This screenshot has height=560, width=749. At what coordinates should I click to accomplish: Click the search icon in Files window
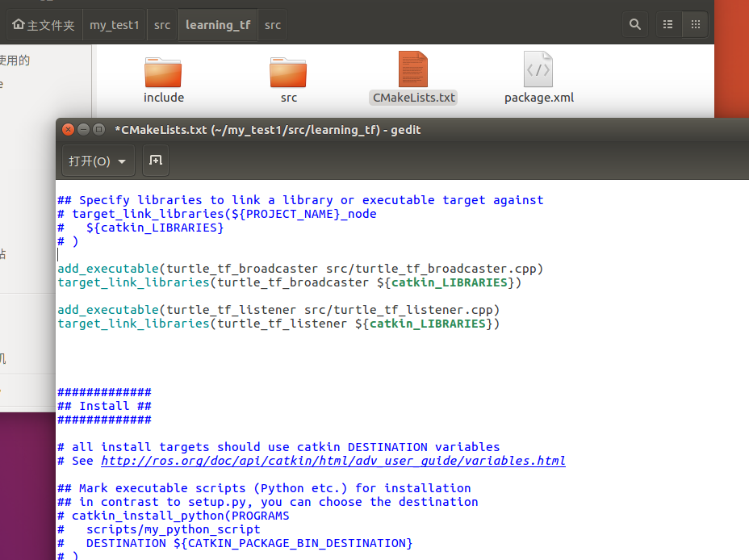coord(635,24)
